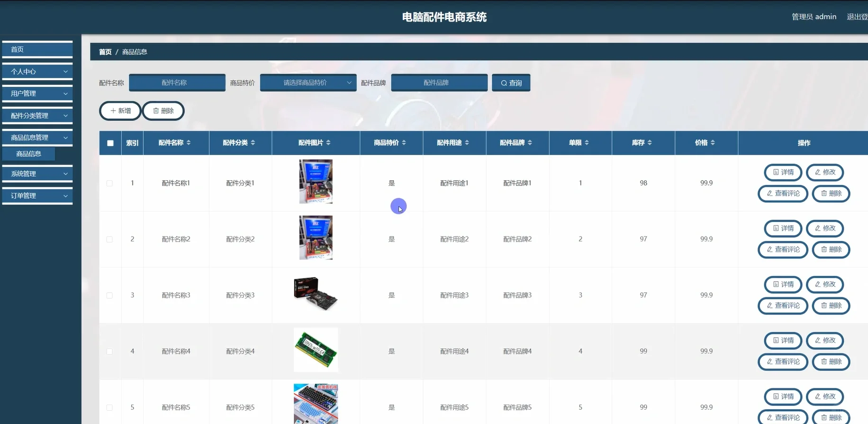
Task: Click the 操作 column header
Action: [x=804, y=143]
